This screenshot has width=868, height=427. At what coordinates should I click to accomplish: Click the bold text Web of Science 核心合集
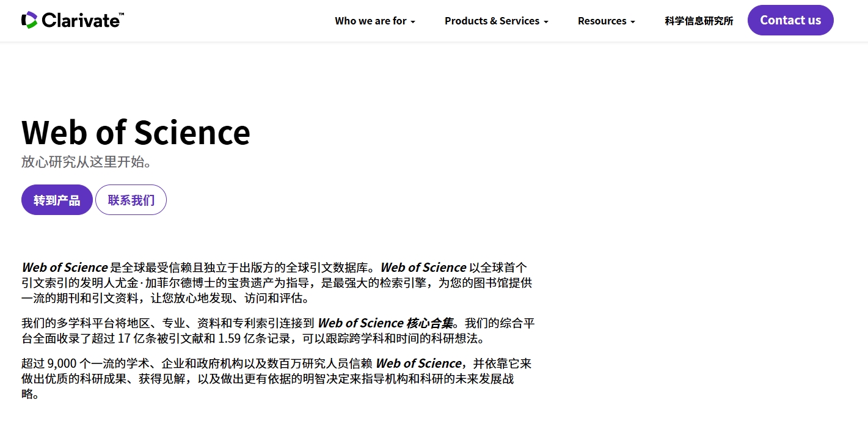386,323
